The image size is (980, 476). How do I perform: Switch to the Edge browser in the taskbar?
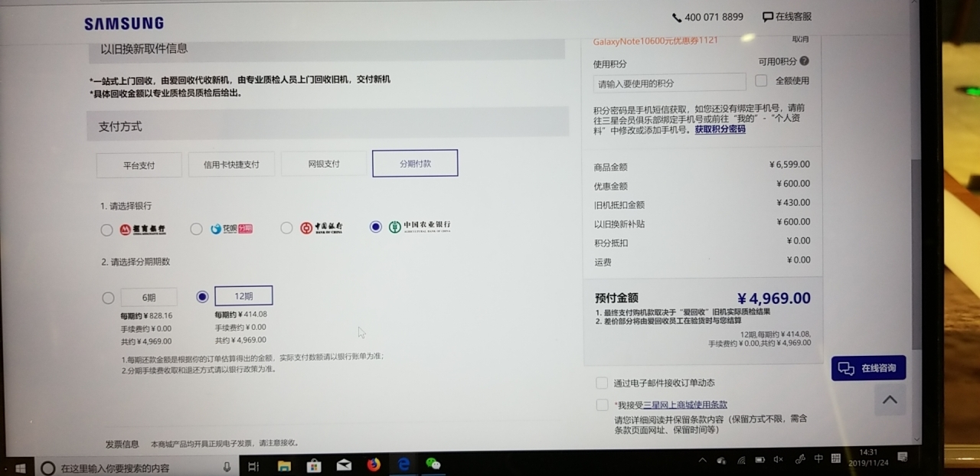click(x=403, y=464)
